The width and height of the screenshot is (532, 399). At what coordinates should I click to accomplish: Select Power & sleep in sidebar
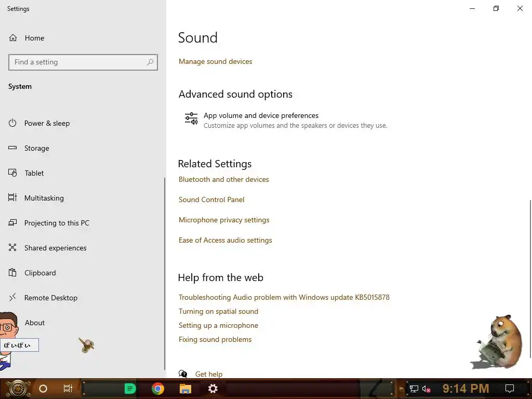47,123
